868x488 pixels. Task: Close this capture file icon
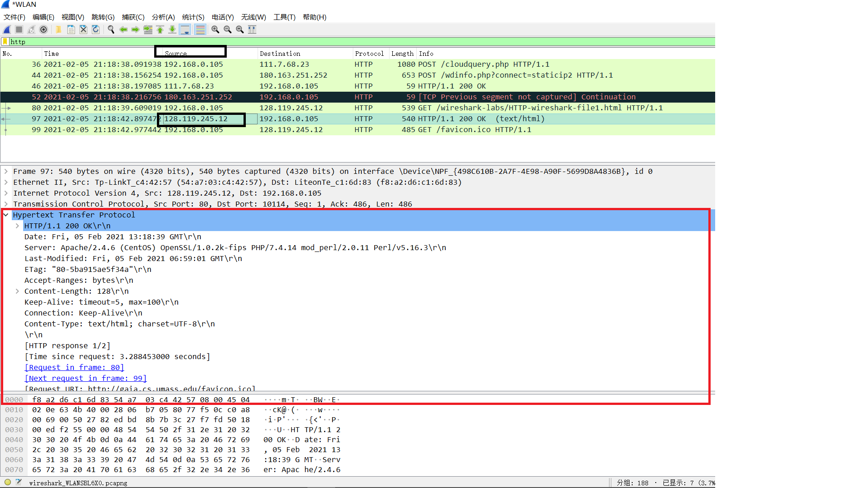83,30
